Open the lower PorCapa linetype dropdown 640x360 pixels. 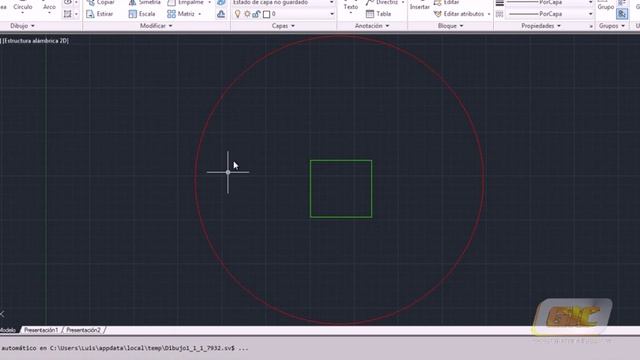pyautogui.click(x=590, y=14)
